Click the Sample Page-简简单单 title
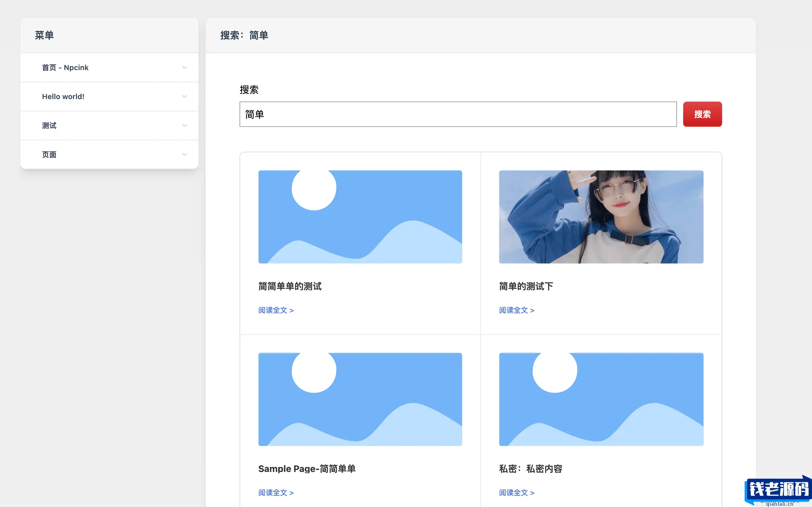Viewport: 812px width, 507px height. 307,469
